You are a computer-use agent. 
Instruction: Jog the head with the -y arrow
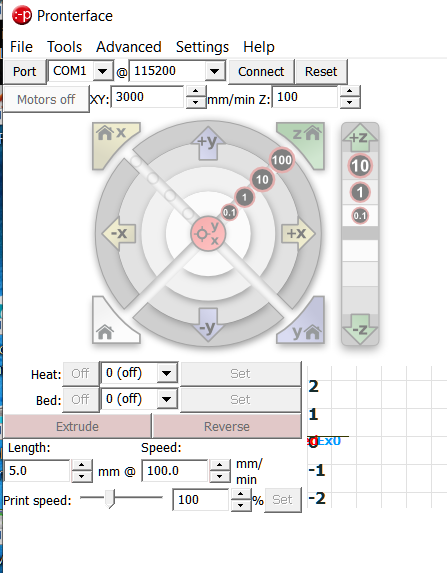pos(208,325)
